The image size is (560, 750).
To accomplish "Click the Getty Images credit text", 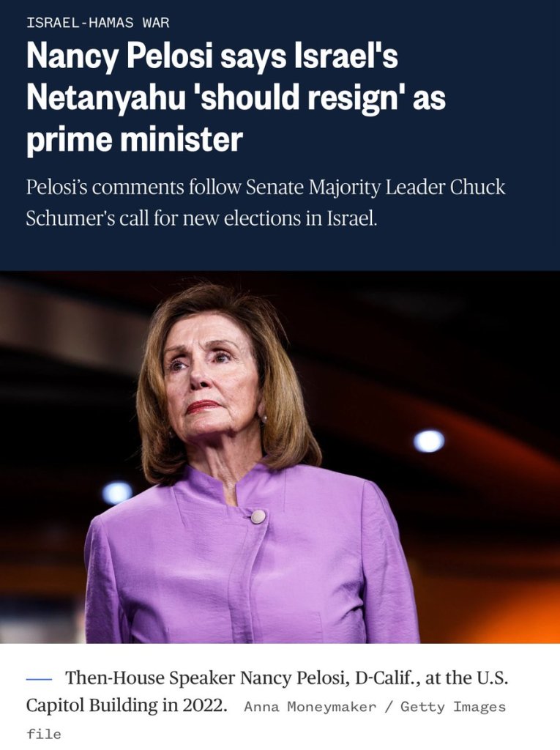I will (453, 707).
